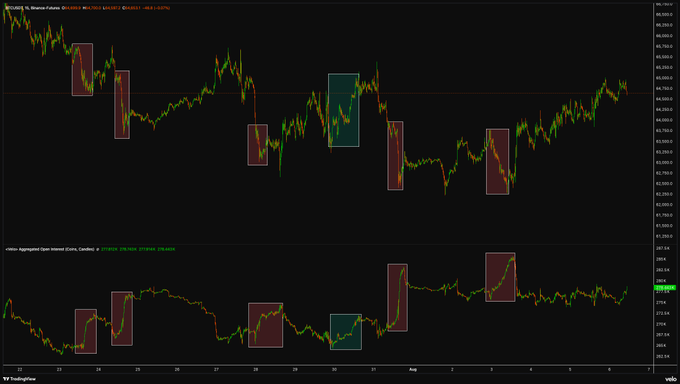Click the 270K open interest axis label
The image size is (680, 384).
coord(661,324)
